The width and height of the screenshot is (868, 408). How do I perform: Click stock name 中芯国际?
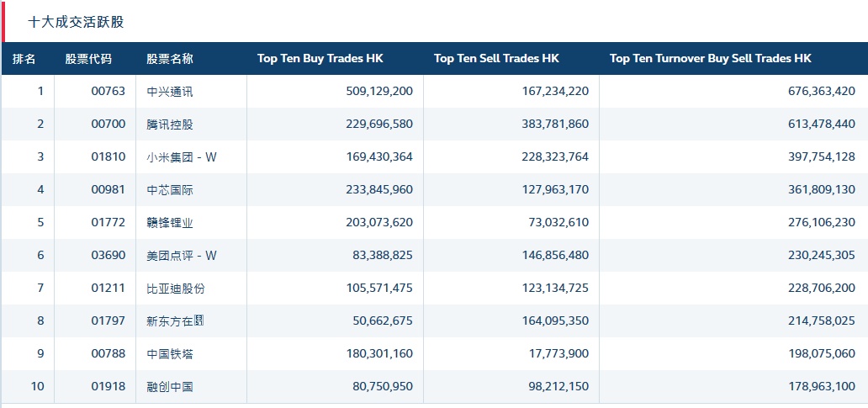click(x=170, y=190)
